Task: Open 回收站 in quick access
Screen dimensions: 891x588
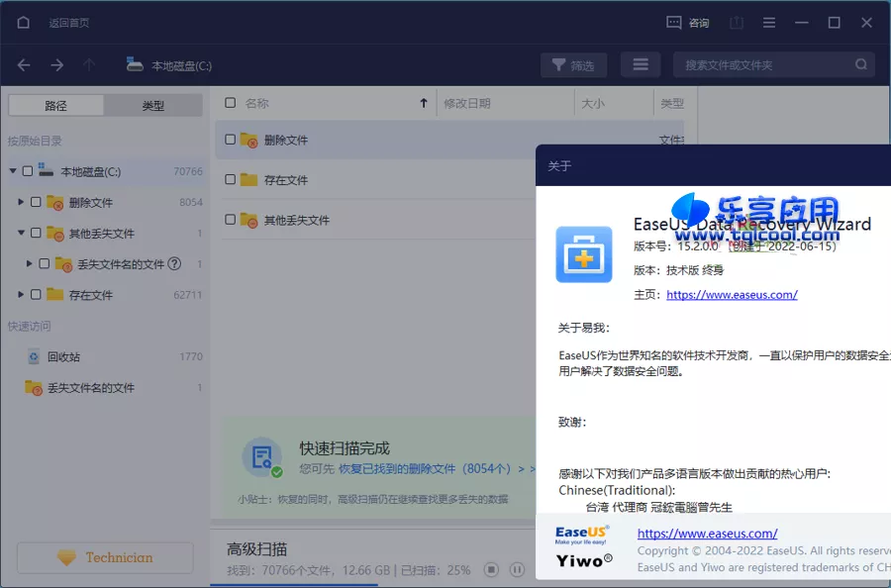Action: coord(63,356)
